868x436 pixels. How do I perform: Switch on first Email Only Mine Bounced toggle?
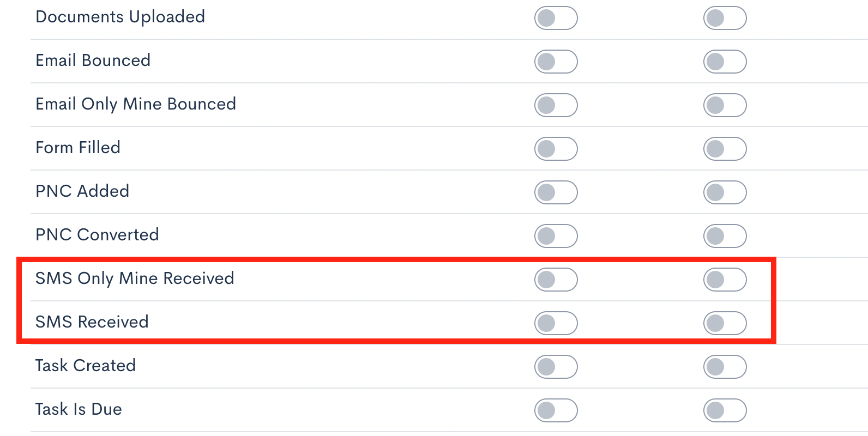pyautogui.click(x=556, y=105)
